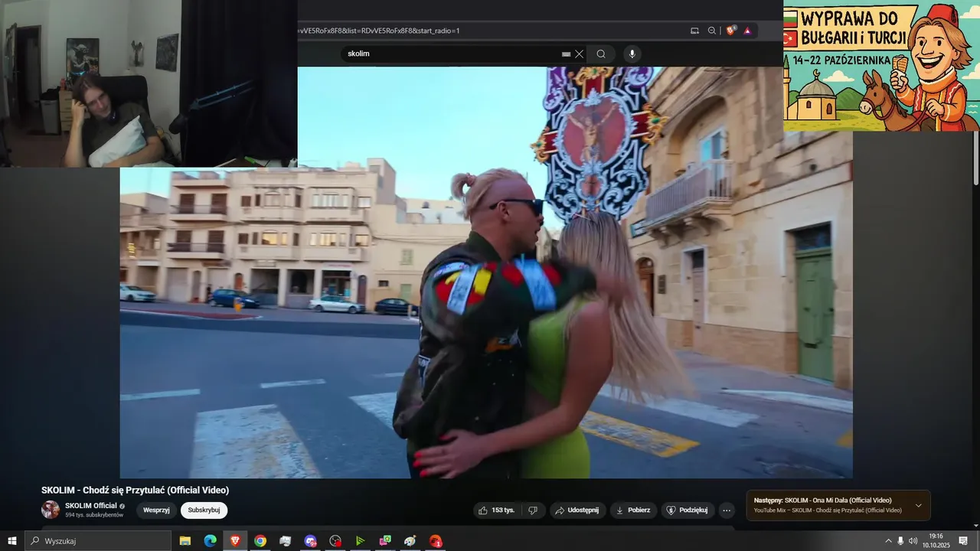Click the Podziękuj thanks button

688,510
